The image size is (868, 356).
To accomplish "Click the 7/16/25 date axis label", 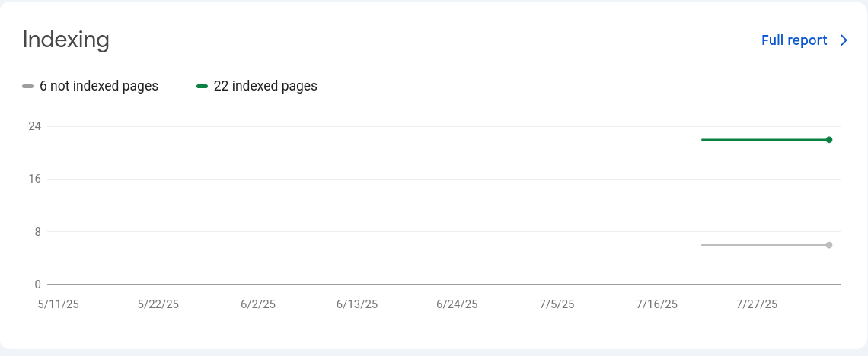I will (656, 304).
